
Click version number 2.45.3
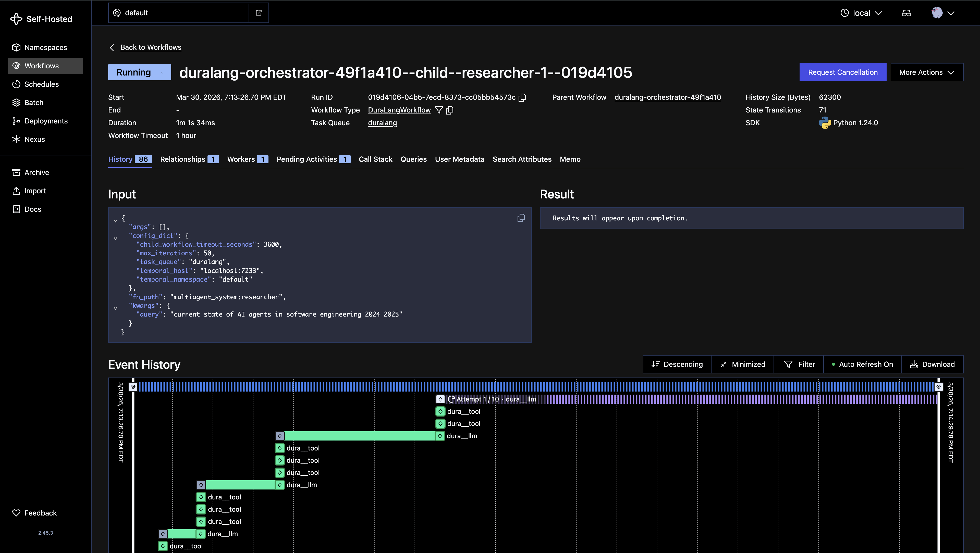(x=46, y=533)
